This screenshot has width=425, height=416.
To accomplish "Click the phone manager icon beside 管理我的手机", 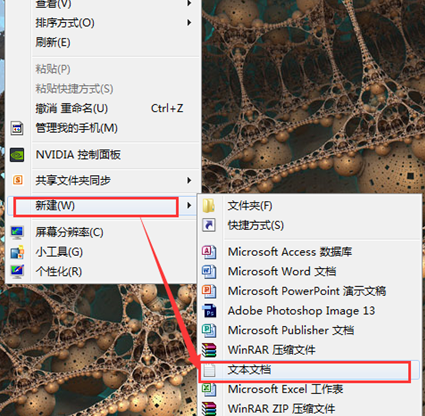I will pyautogui.click(x=17, y=128).
